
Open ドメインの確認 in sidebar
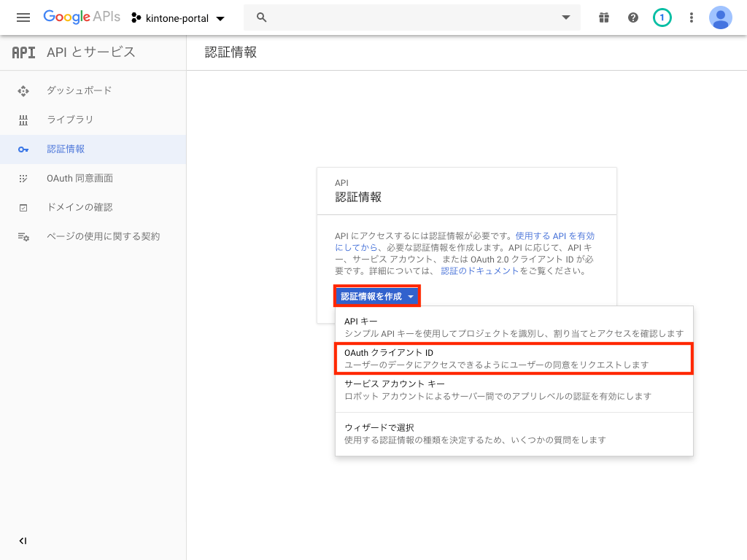(80, 207)
